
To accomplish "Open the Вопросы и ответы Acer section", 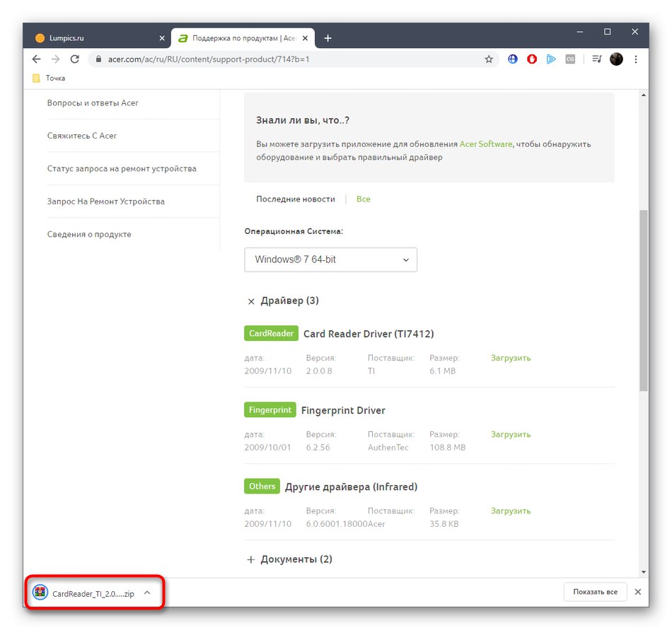I will click(93, 103).
